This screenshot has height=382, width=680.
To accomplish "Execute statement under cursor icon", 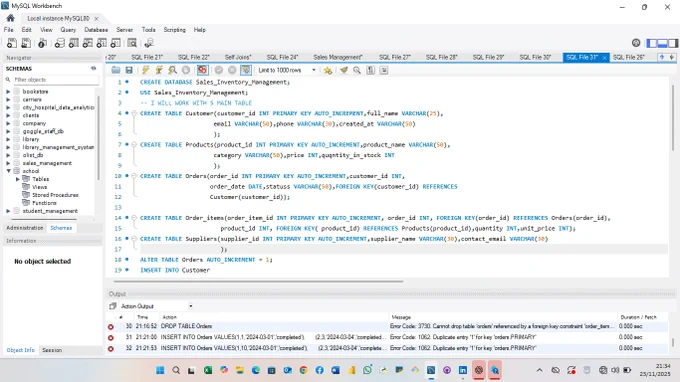I will tap(159, 70).
